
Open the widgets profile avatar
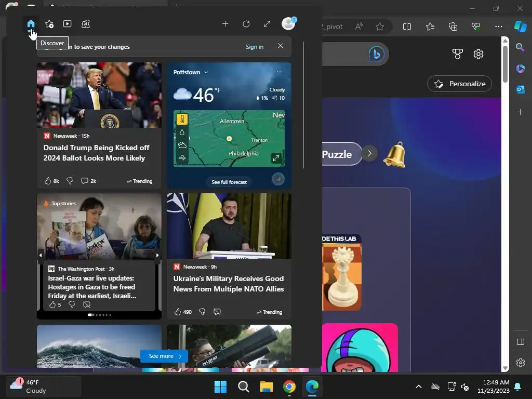289,24
